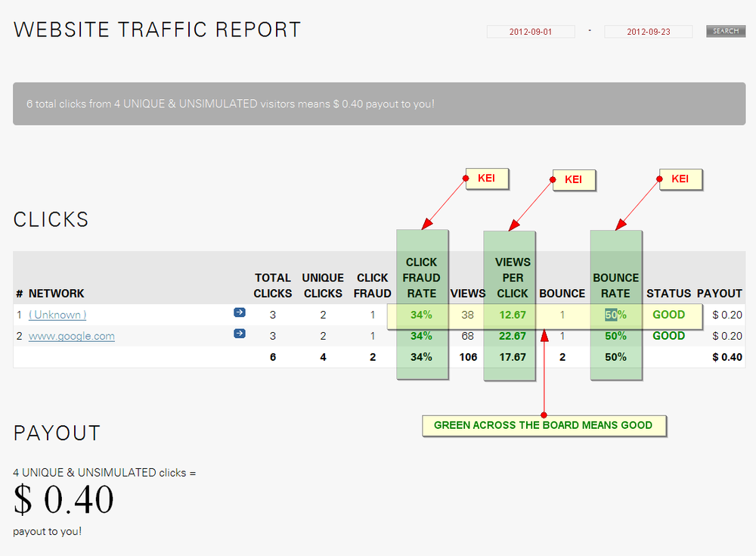Click the total payout cell $ 0.40
Viewport: 756px width, 556px height.
(x=727, y=357)
